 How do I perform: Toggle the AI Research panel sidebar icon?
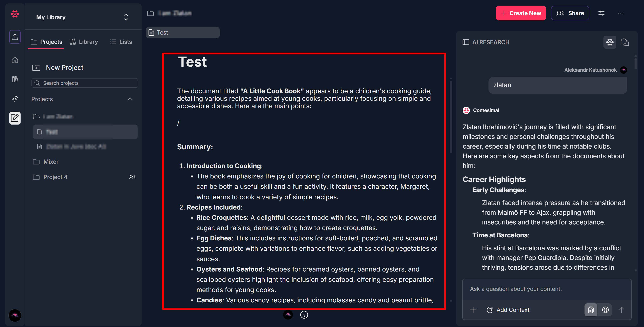[466, 42]
